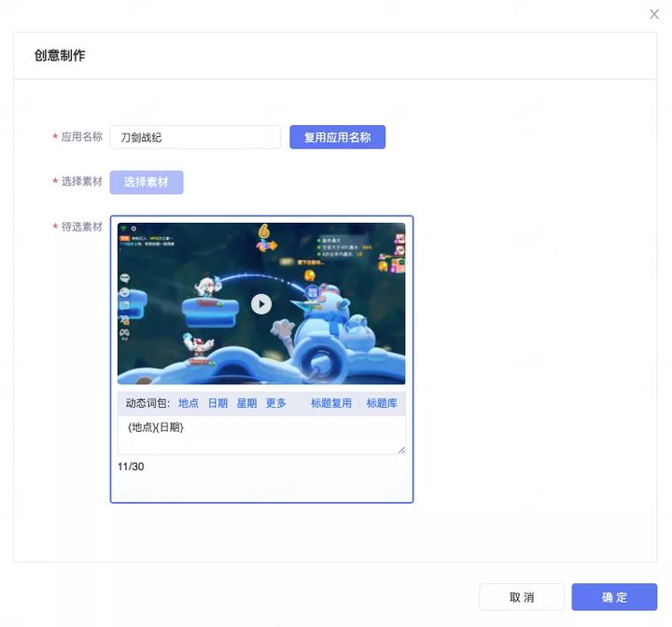Open the 标题库 title library
The height and width of the screenshot is (627, 672).
382,403
